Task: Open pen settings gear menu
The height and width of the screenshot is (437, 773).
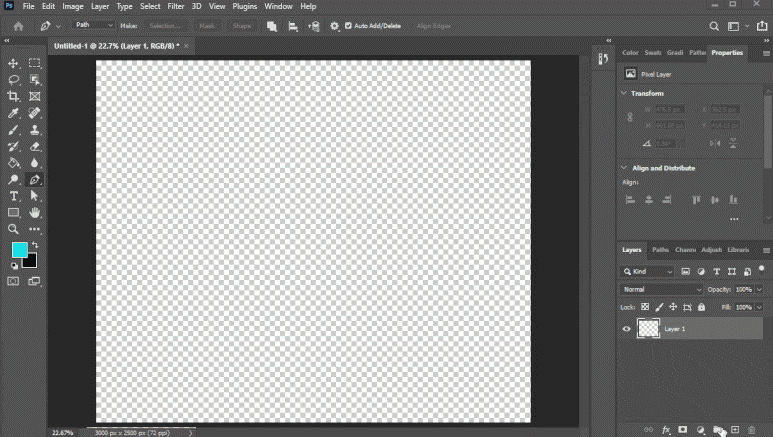Action: 334,26
